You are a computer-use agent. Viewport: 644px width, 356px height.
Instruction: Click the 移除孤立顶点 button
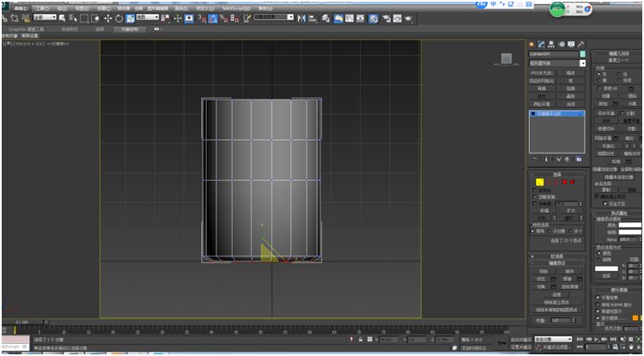click(557, 302)
